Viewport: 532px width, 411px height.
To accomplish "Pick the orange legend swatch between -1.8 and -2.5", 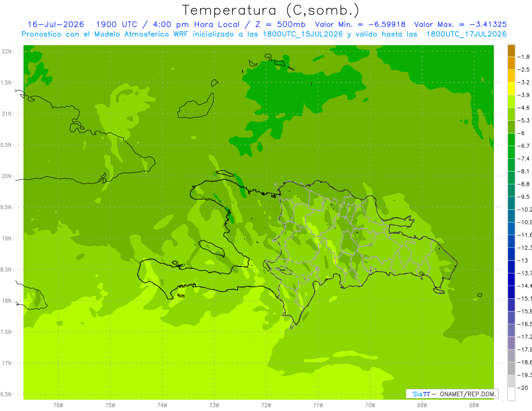I will pyautogui.click(x=511, y=63).
